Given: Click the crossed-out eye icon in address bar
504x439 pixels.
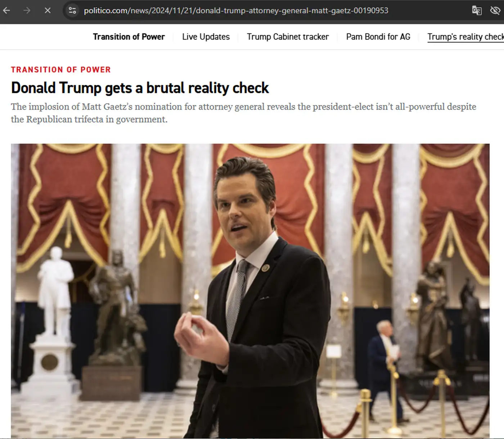Looking at the screenshot, I should pos(495,10).
